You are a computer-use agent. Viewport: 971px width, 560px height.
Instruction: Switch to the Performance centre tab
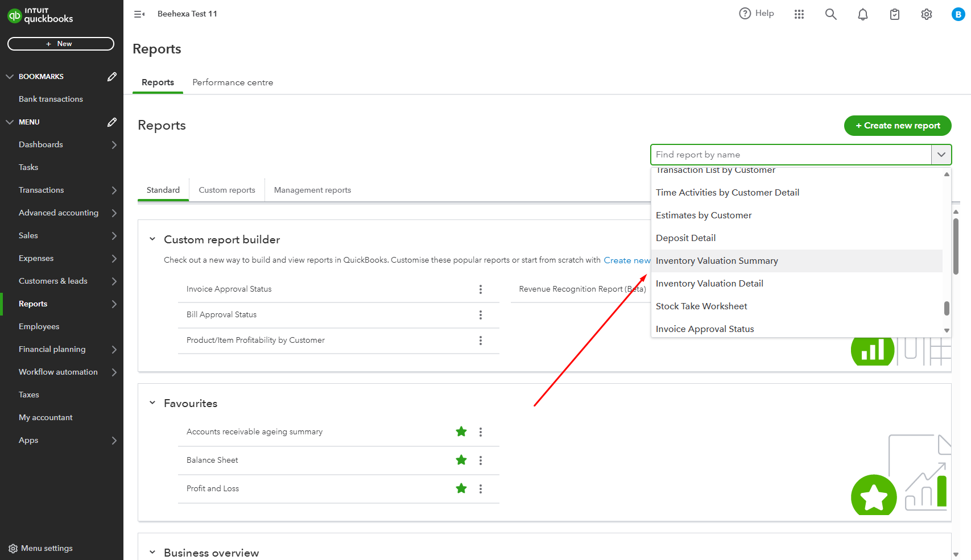coord(232,82)
